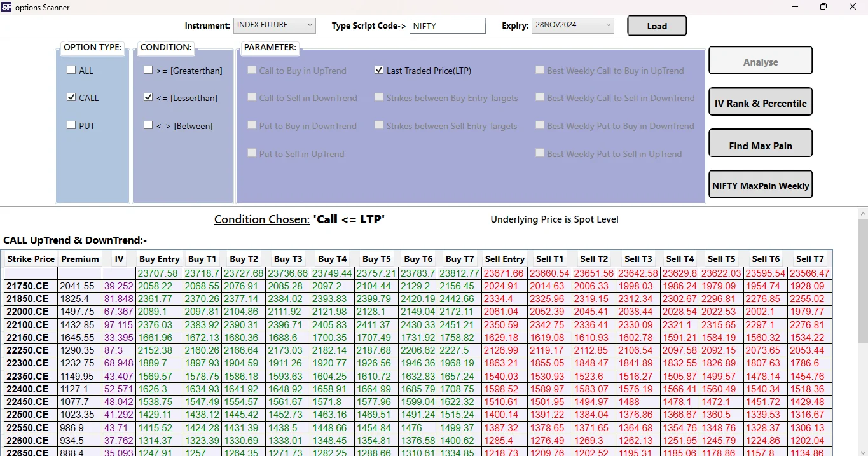Check Best Weekly Put to Sell in UpTrend

click(x=539, y=153)
